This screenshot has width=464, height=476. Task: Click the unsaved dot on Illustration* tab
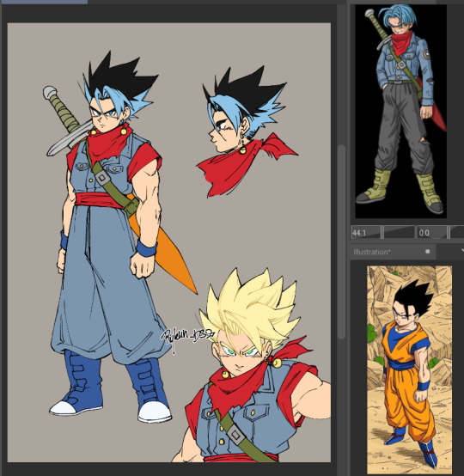pos(428,252)
